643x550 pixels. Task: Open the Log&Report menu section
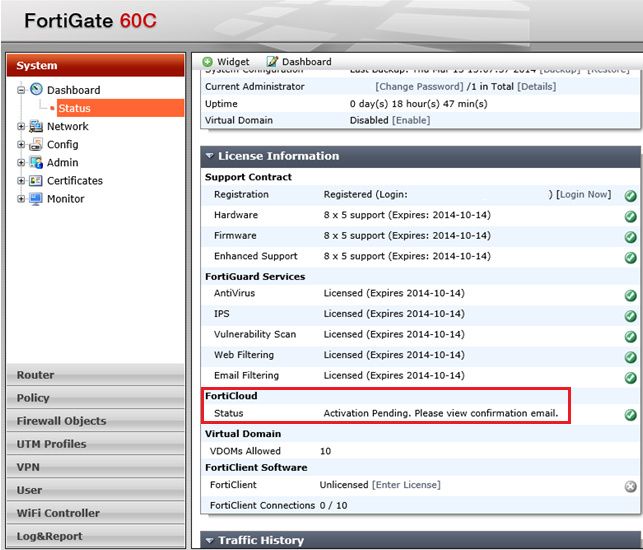pos(96,536)
